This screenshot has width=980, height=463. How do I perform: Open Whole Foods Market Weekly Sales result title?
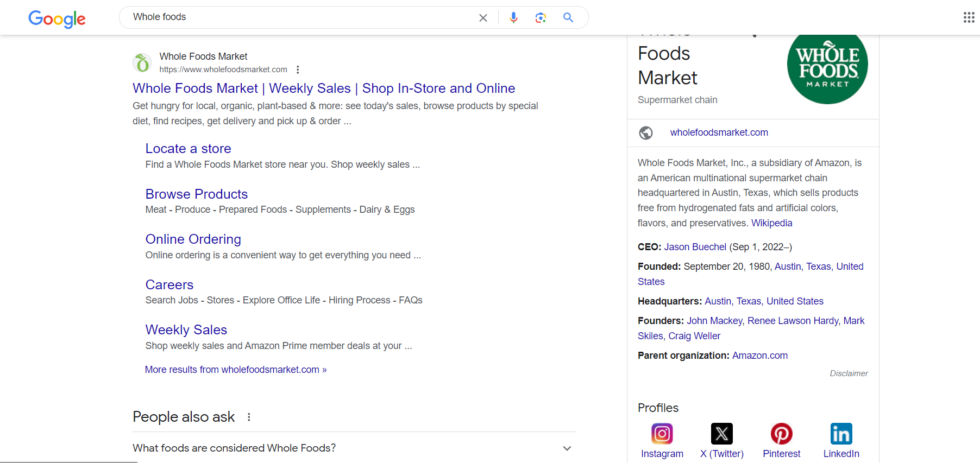pos(324,88)
